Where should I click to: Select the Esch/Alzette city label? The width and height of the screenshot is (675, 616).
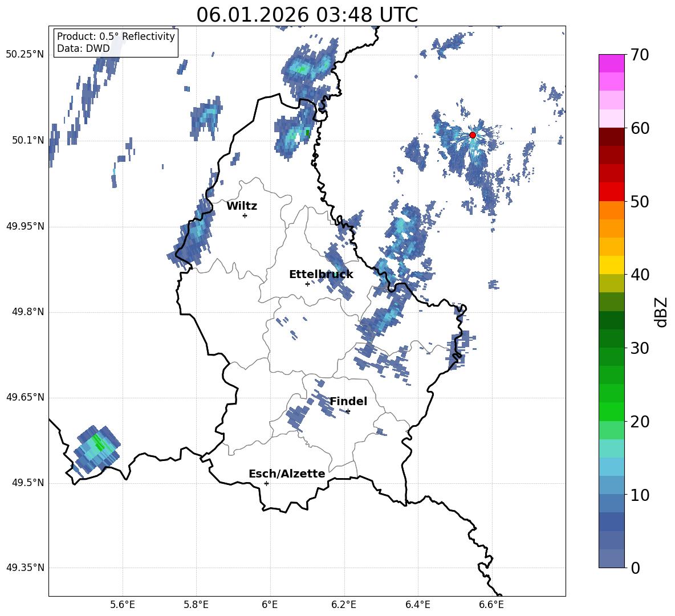[287, 474]
